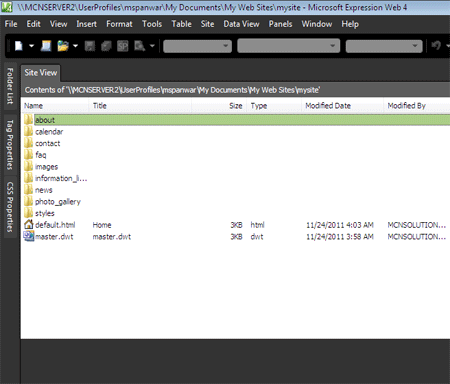Click the SP SuperPreview toolbar icon
This screenshot has width=450, height=384.
point(123,46)
